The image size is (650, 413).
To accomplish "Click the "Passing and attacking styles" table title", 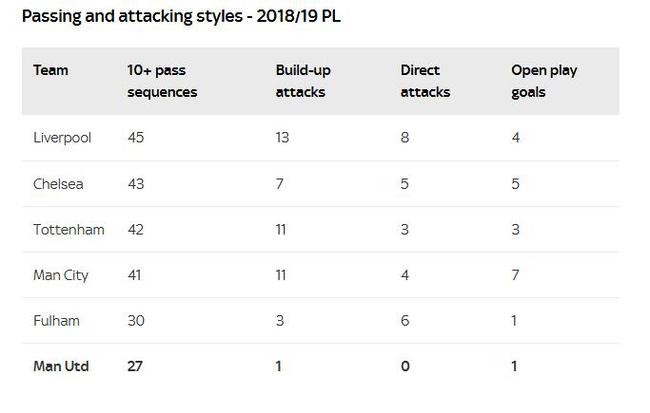I will pyautogui.click(x=184, y=18).
